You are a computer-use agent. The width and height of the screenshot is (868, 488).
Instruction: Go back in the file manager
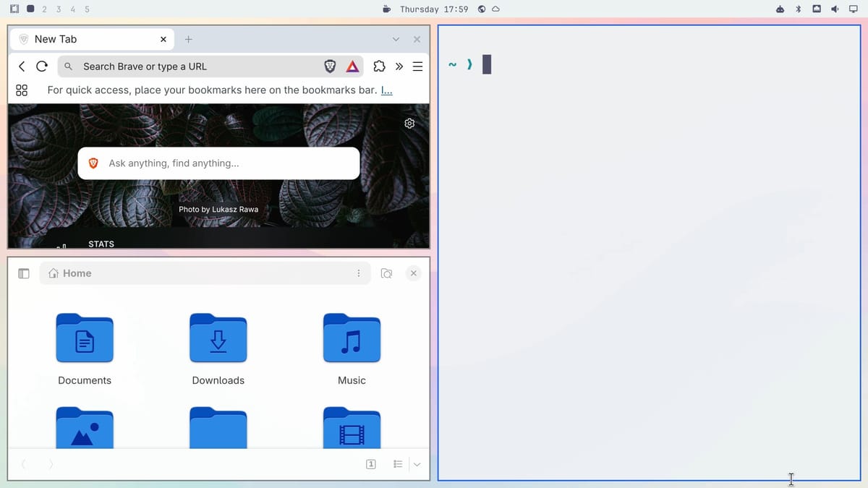tap(23, 464)
